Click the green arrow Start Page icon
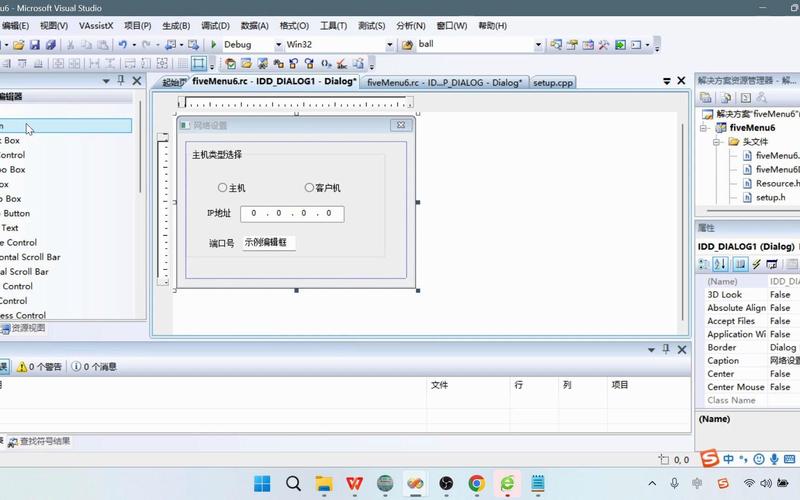The image size is (800, 500). (x=620, y=45)
